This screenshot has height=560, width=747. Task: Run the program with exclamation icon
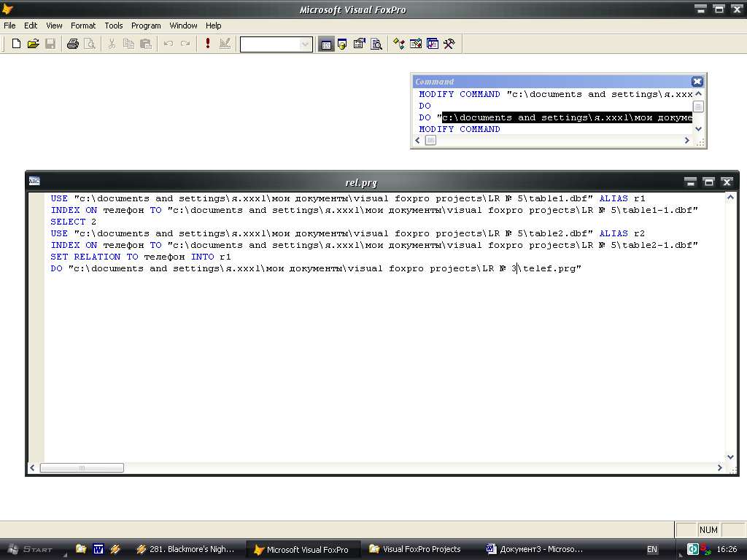[x=208, y=44]
